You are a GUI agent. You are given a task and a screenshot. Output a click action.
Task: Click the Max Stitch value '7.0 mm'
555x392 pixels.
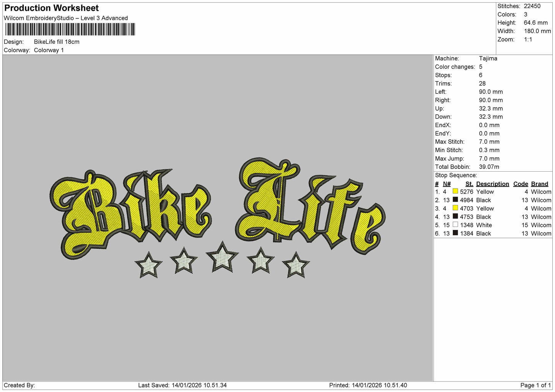(489, 142)
